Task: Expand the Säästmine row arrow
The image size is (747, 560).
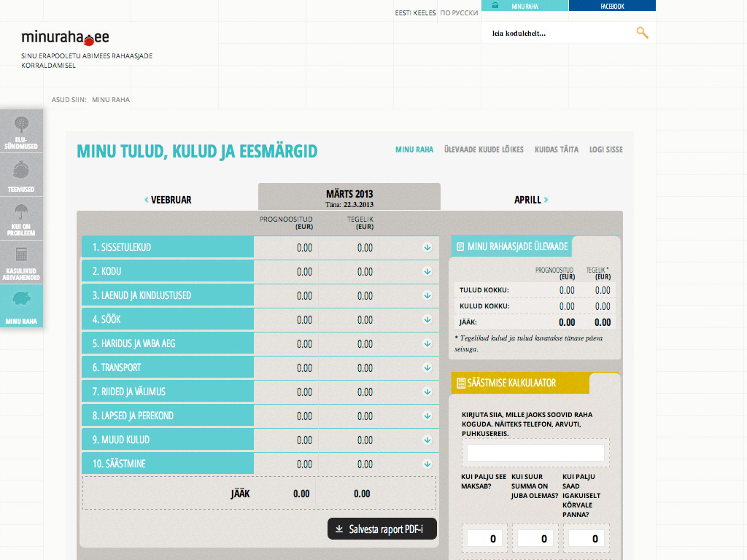Action: tap(427, 464)
